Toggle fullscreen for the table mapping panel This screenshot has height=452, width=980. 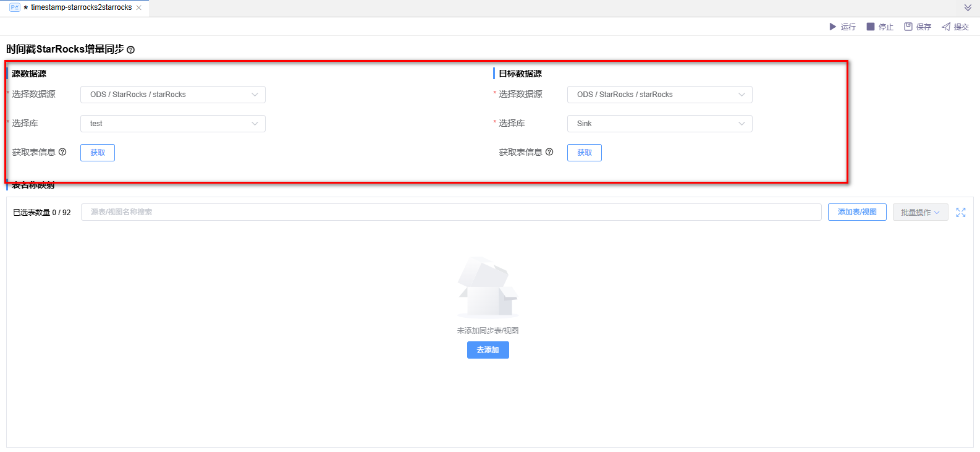(961, 212)
